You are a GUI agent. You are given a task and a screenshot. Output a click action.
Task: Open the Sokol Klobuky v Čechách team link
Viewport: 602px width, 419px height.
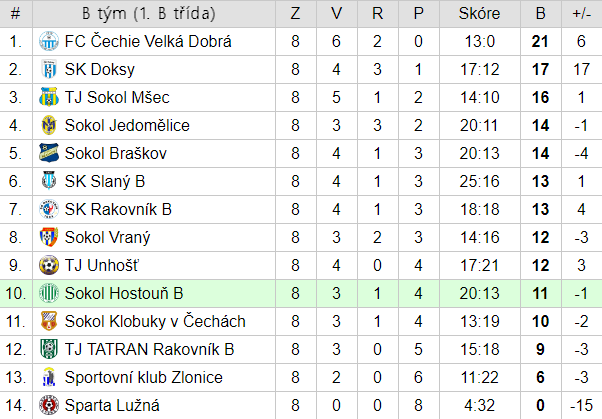pos(155,321)
